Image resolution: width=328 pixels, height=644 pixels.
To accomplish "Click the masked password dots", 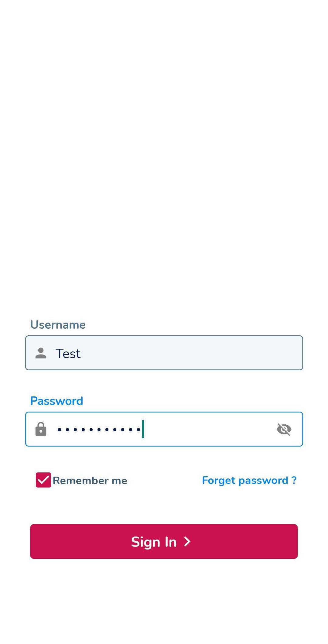I will pos(99,430).
